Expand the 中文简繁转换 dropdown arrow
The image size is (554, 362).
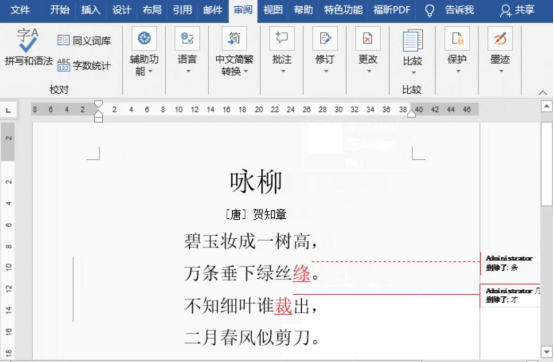click(x=246, y=71)
